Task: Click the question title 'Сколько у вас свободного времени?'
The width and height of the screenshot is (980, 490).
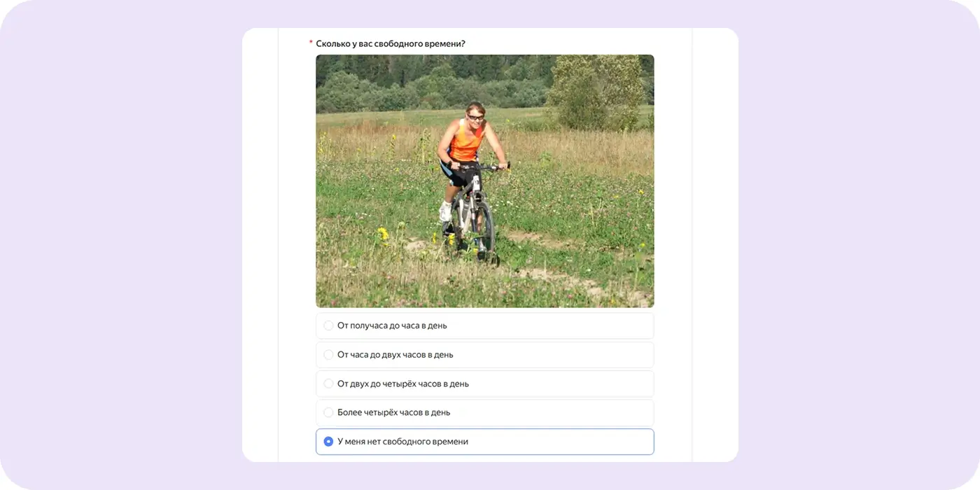Action: 391,43
